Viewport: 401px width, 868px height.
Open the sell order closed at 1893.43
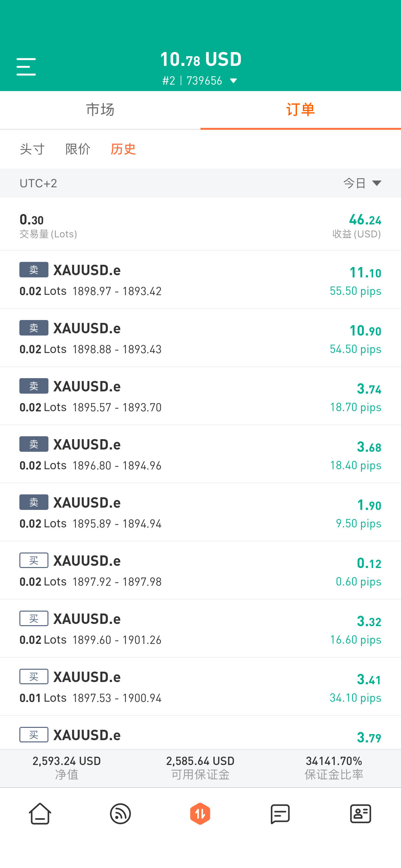point(200,338)
